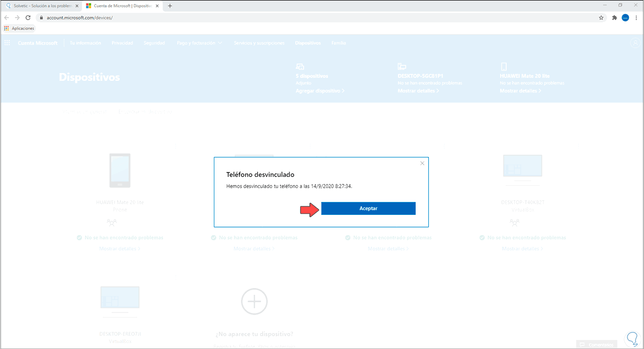Go back with the browser back arrow
The image size is (644, 349).
click(x=6, y=18)
